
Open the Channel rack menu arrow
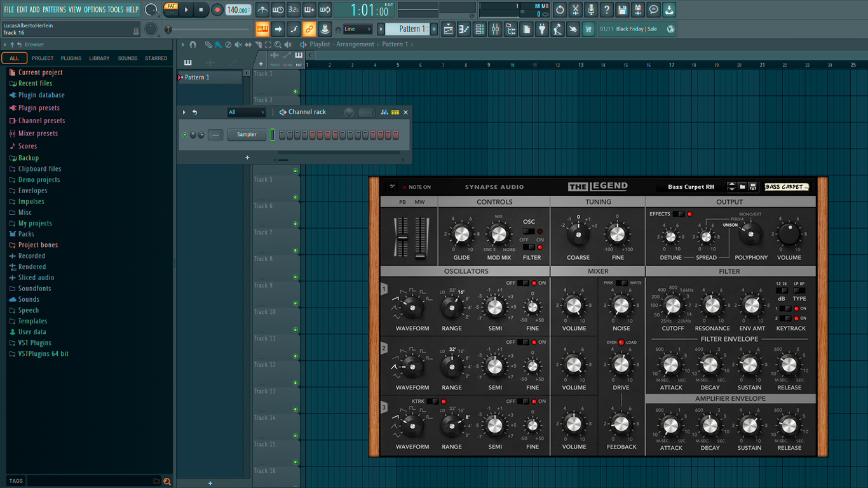coord(184,112)
